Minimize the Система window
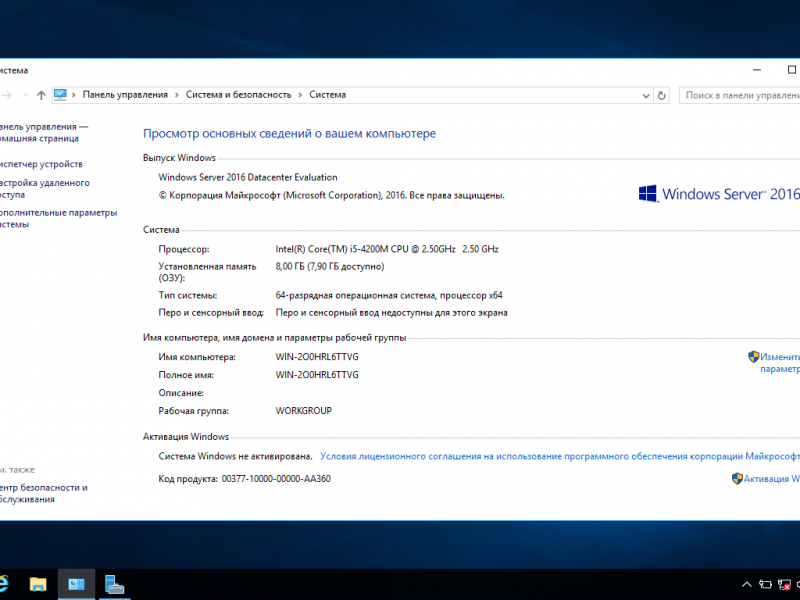The image size is (800, 600). 757,70
